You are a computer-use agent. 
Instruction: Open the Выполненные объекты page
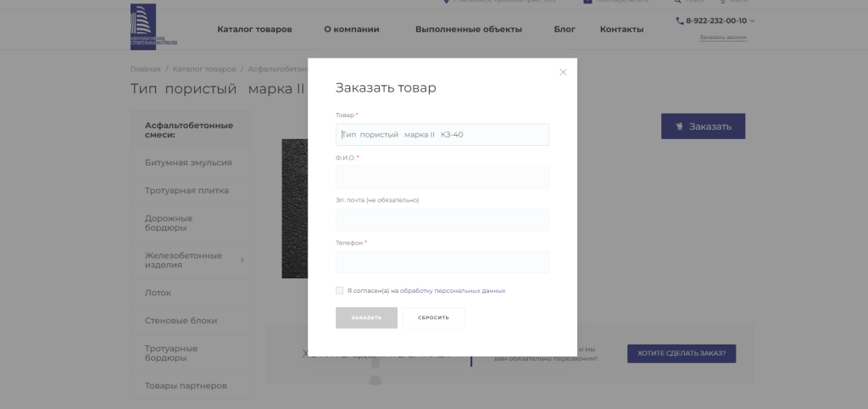(468, 30)
